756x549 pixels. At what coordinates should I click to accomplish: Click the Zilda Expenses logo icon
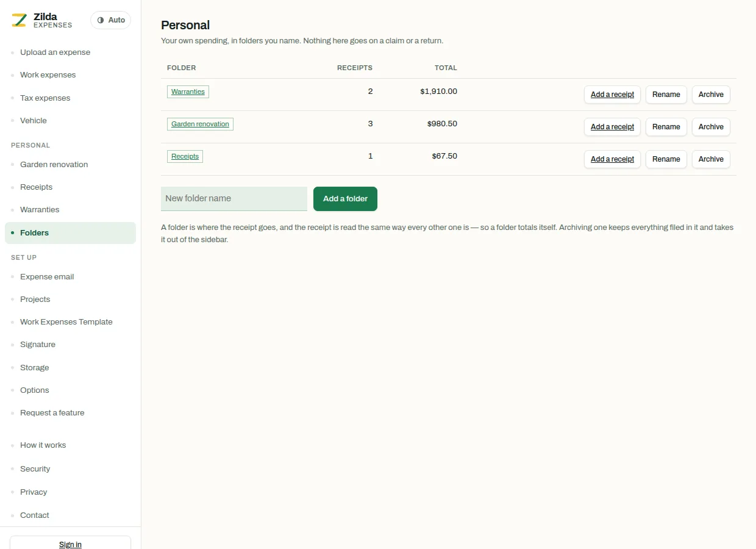(x=19, y=20)
